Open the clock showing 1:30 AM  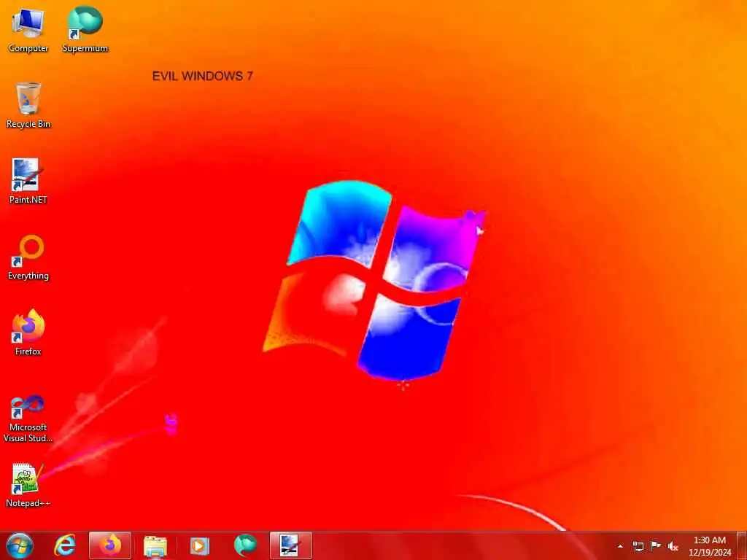point(710,546)
